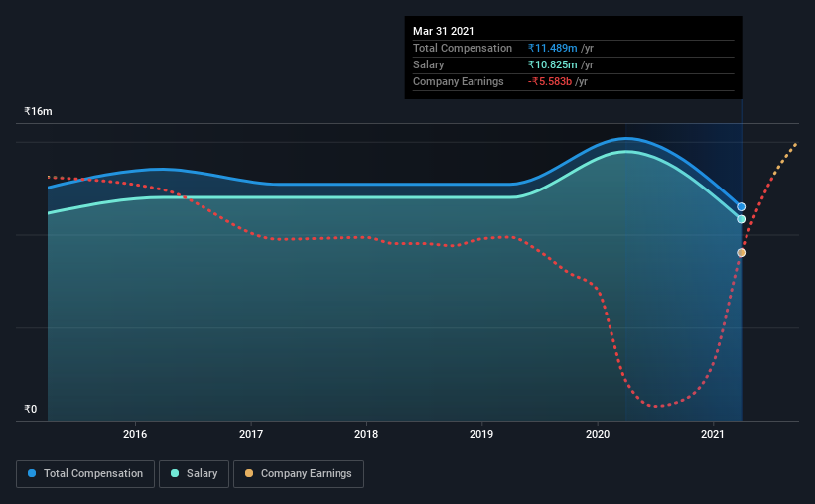The height and width of the screenshot is (504, 815).
Task: Click the 2021 x-axis label
Action: tap(713, 434)
